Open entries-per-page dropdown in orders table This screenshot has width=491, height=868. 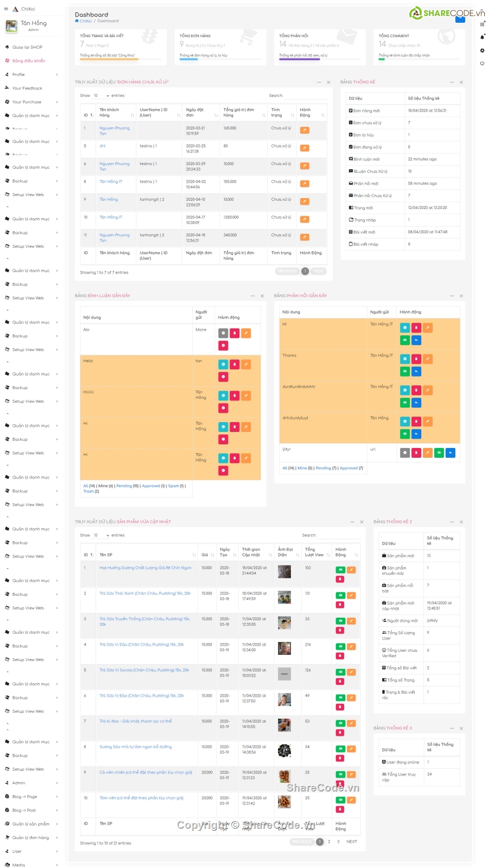(101, 96)
